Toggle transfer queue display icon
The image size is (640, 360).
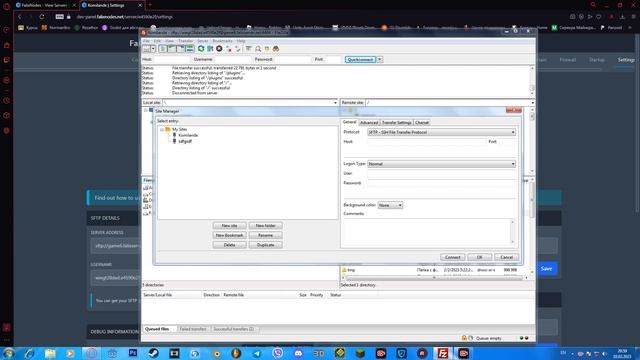(189, 49)
